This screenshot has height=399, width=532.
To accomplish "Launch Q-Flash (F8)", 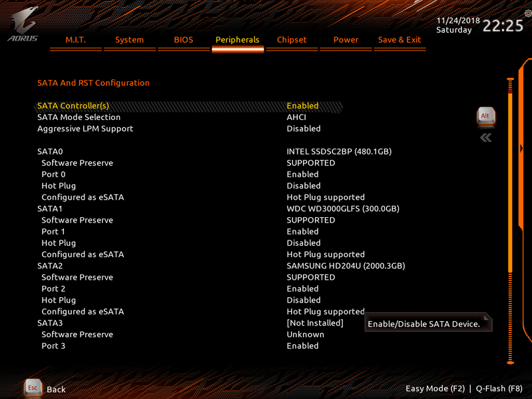I will click(x=499, y=388).
